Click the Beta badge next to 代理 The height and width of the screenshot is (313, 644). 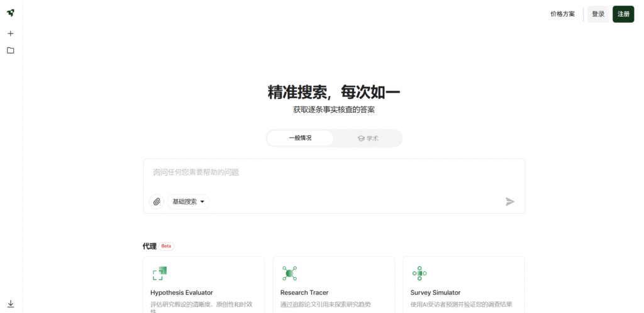[166, 246]
